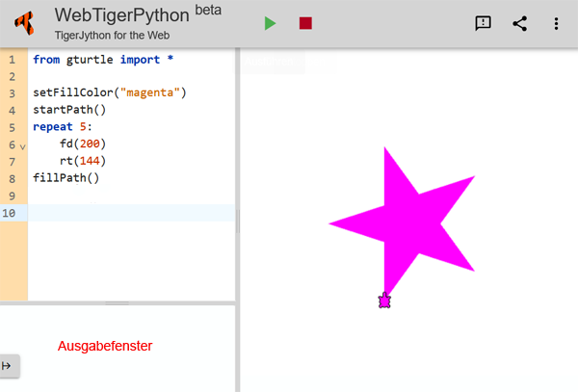Click the WebTigerPython title text
The image size is (578, 392).
[121, 15]
